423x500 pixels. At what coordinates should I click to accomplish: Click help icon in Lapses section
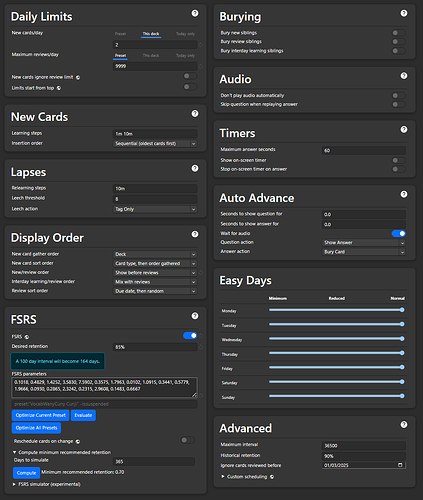[x=195, y=168]
